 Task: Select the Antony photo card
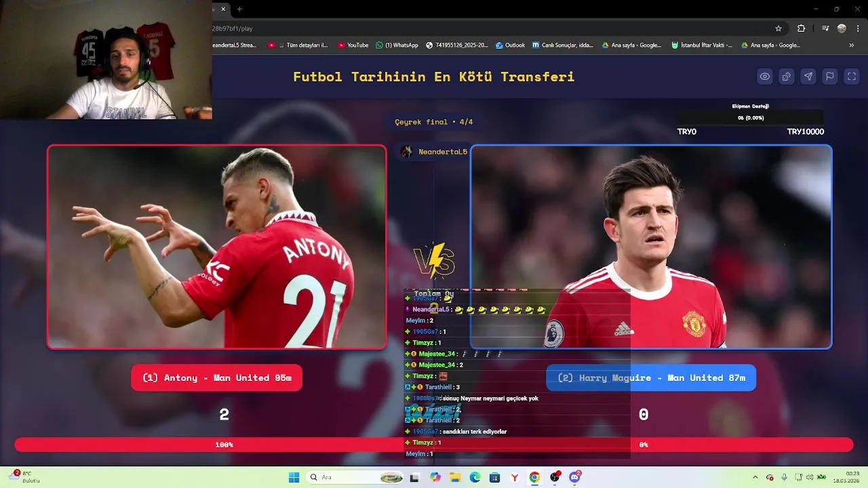216,247
